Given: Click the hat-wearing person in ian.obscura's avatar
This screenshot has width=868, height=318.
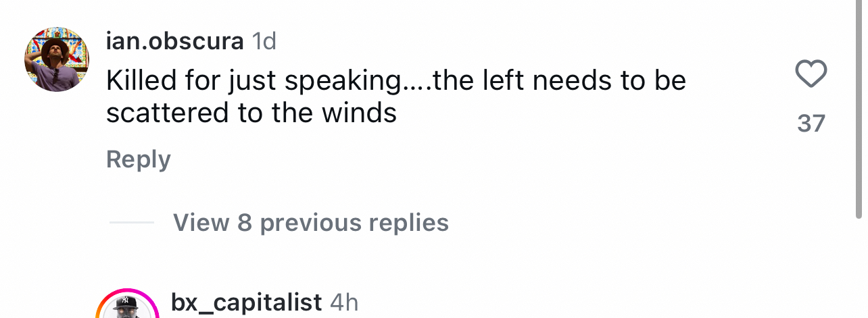Looking at the screenshot, I should click(x=55, y=64).
